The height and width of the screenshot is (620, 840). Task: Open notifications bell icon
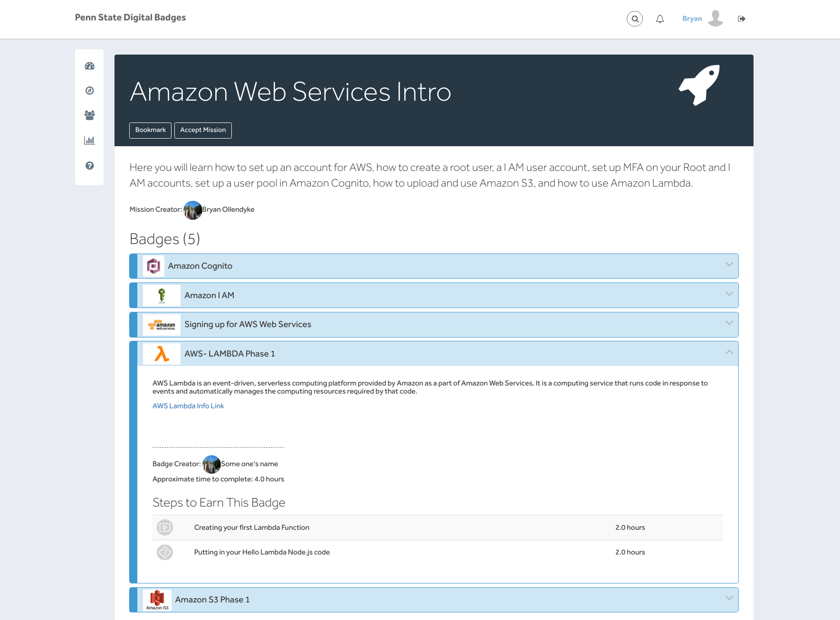pyautogui.click(x=660, y=19)
